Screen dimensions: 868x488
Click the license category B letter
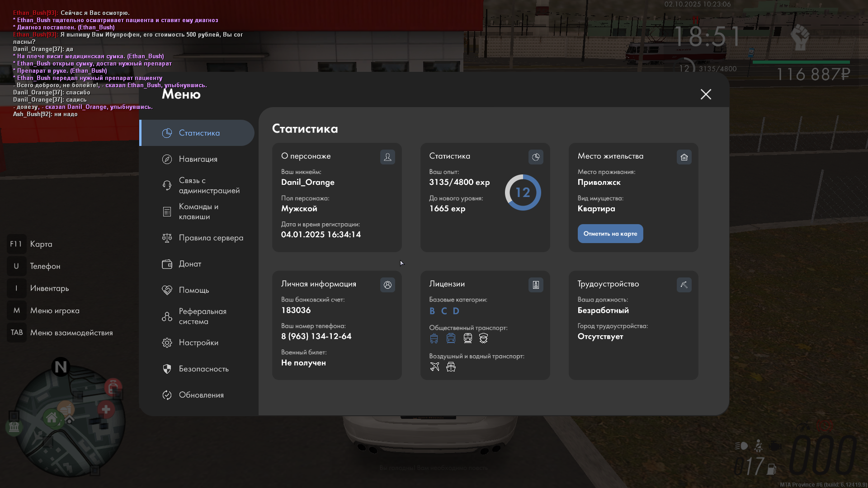[432, 311]
